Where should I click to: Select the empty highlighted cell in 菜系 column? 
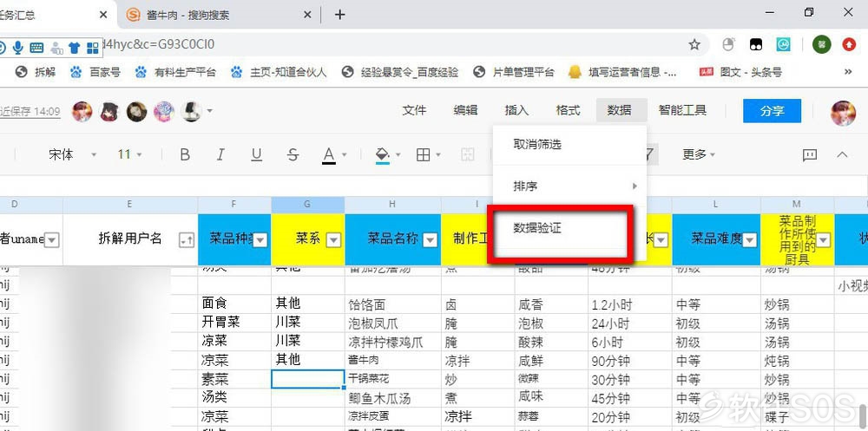[x=308, y=379]
